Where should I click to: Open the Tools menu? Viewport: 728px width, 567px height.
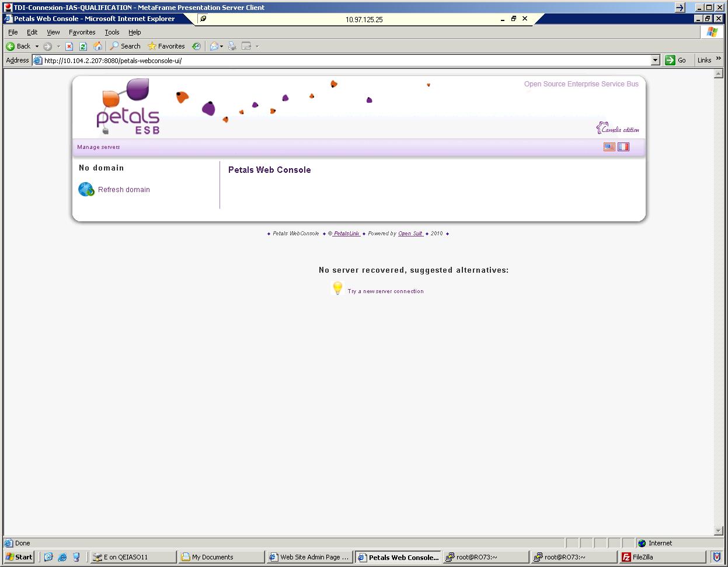[112, 32]
